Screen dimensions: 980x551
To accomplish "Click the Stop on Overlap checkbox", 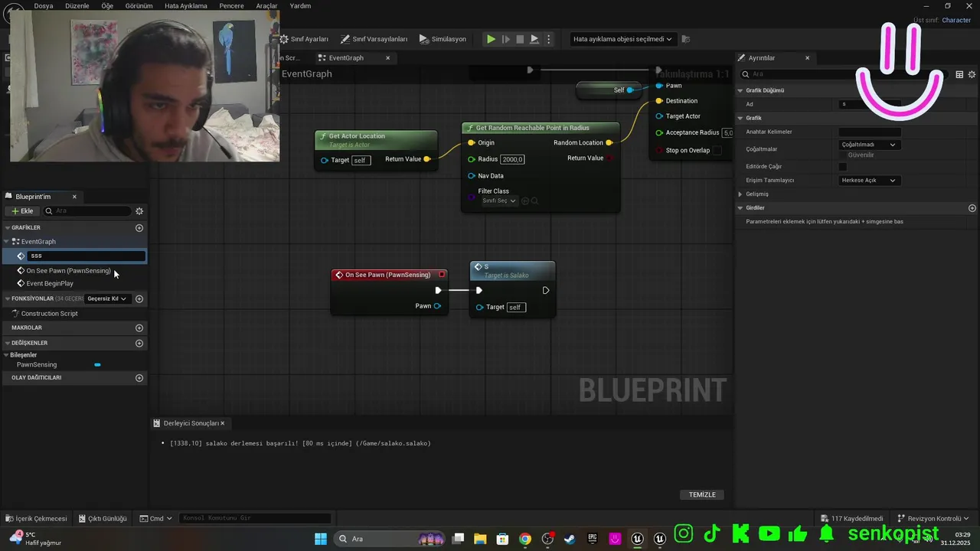I will [x=717, y=151].
